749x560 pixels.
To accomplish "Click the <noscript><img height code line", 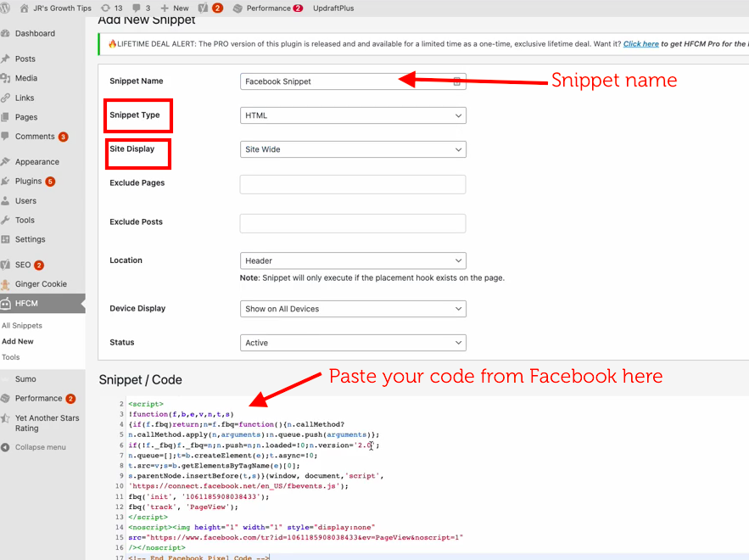I will [252, 528].
